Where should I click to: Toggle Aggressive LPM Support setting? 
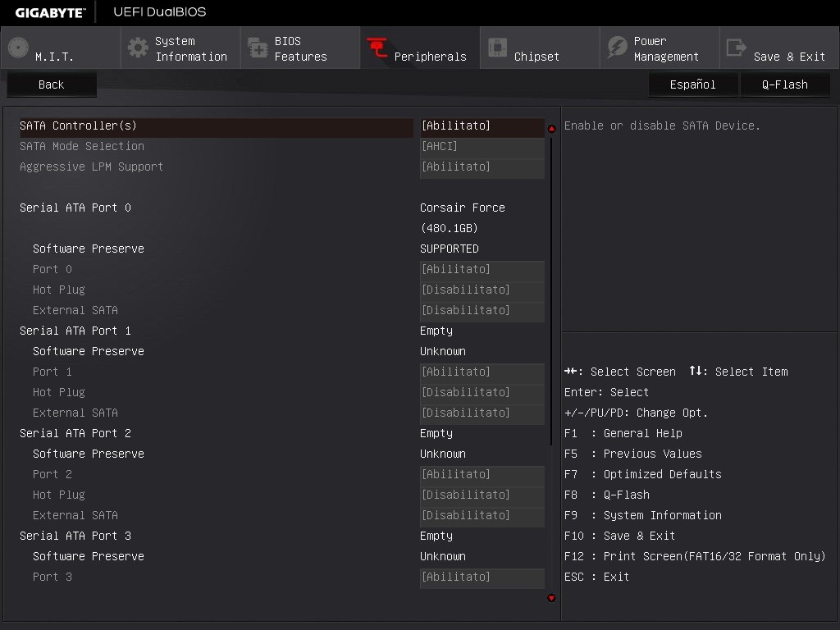click(x=482, y=167)
